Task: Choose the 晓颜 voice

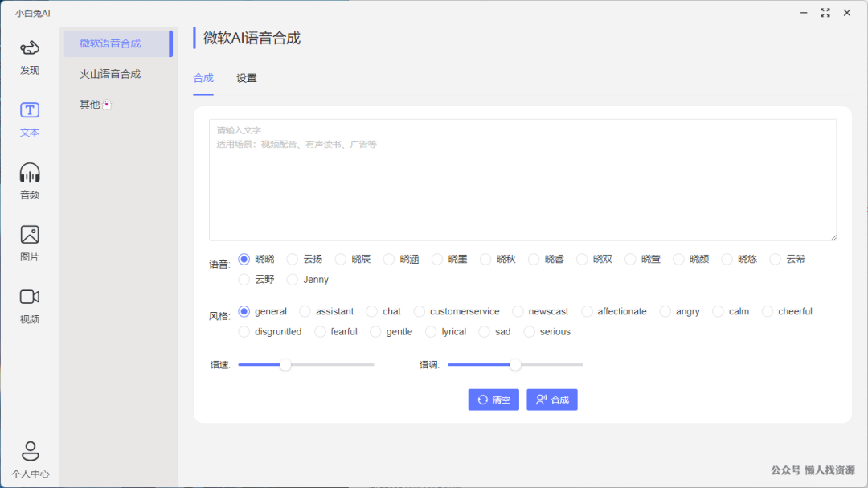Action: (678, 259)
